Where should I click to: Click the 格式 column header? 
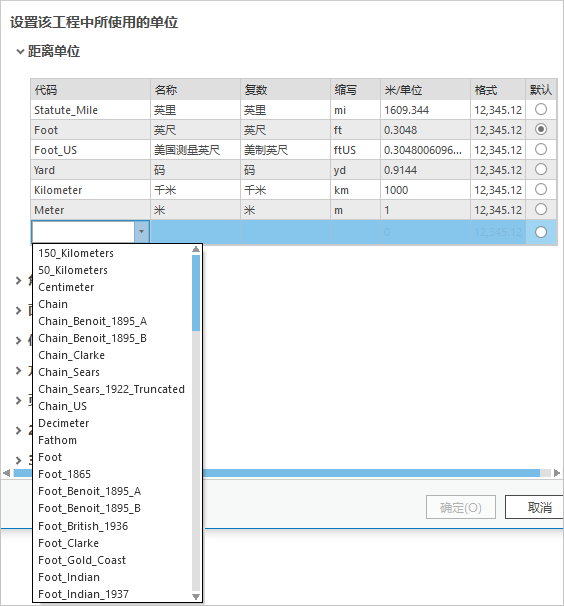[x=498, y=90]
